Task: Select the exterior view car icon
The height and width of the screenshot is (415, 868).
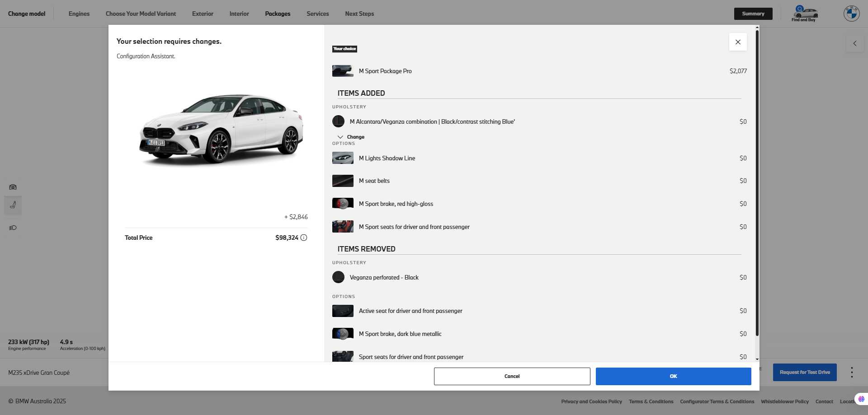Action: (x=13, y=187)
